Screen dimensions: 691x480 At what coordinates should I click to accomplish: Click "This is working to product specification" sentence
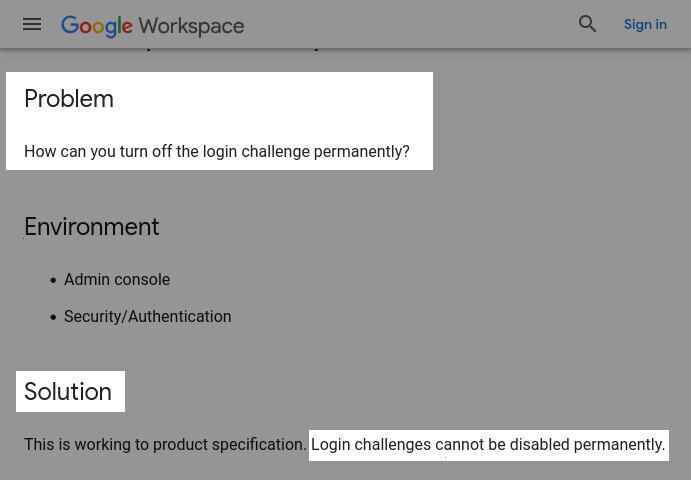pos(165,445)
